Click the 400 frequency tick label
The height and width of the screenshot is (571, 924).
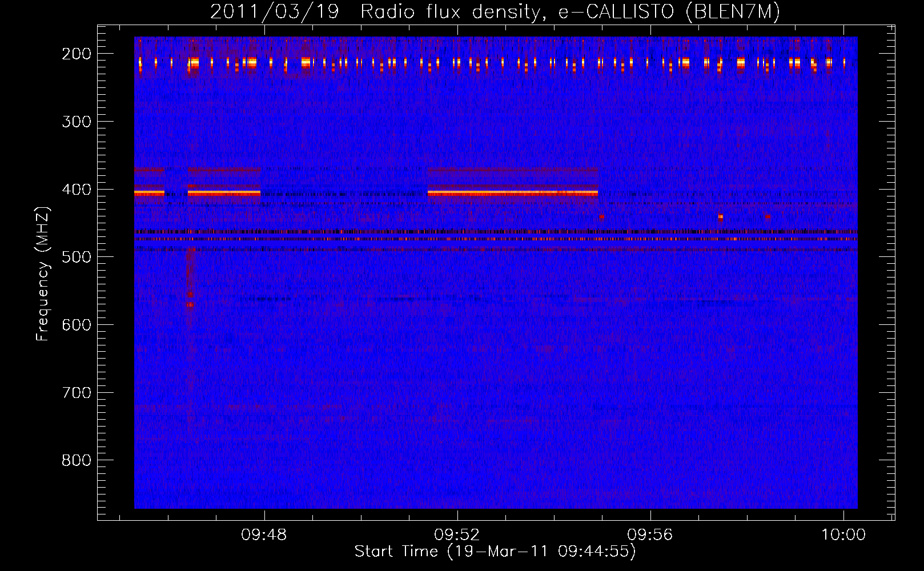pyautogui.click(x=77, y=190)
